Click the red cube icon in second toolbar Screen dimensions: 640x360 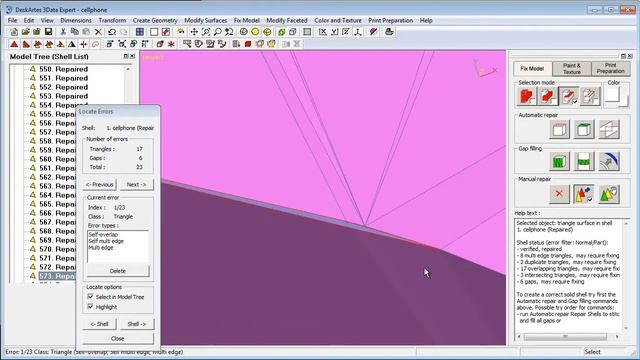click(x=248, y=44)
